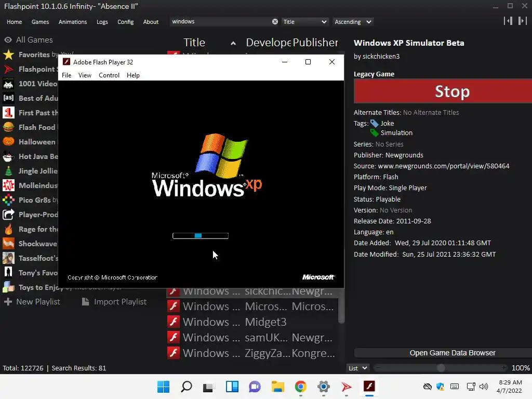Select the All Games eye icon
The width and height of the screenshot is (532, 399).
pyautogui.click(x=8, y=40)
